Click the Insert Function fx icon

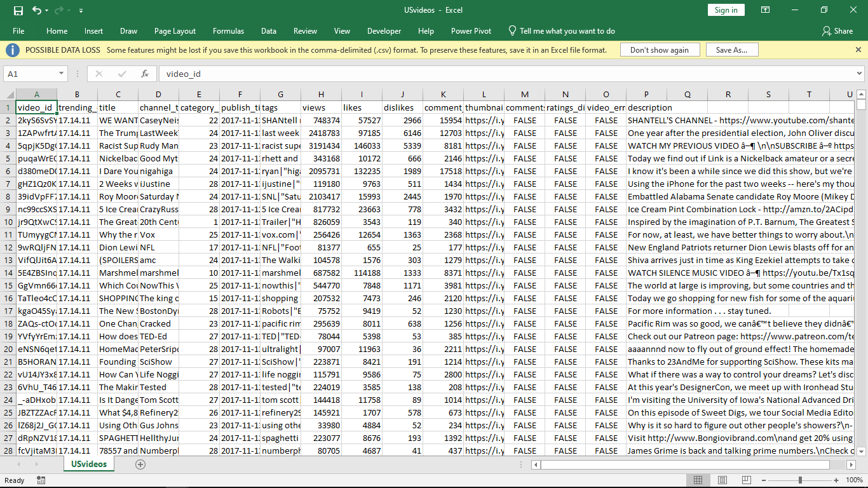point(145,74)
